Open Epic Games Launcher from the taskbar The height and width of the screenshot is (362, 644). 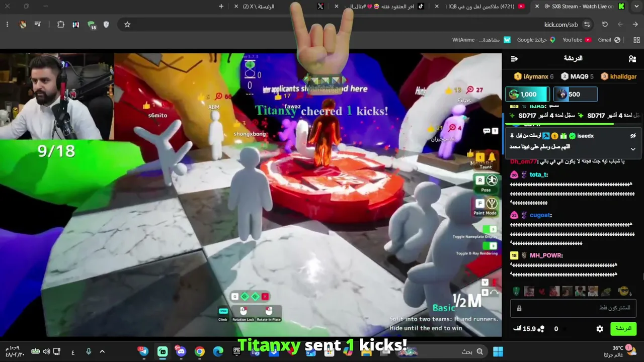point(236,351)
